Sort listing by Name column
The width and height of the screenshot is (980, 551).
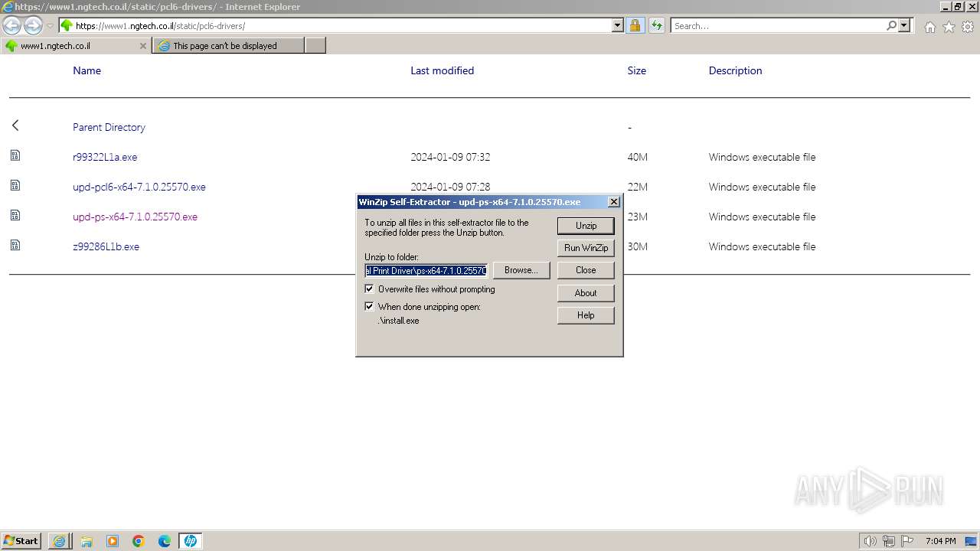pos(87,70)
